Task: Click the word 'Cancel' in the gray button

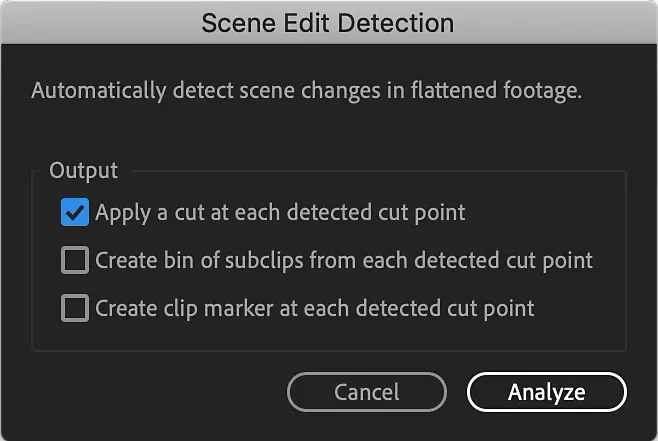Action: (366, 392)
